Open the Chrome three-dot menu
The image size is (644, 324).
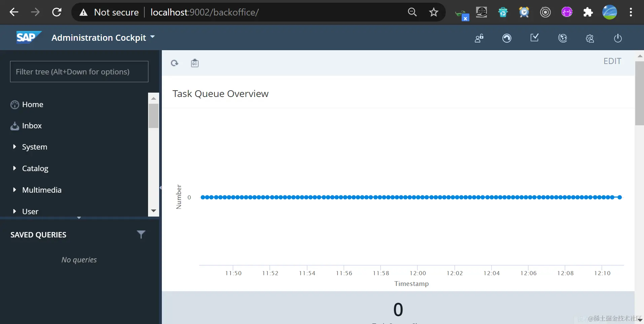coord(631,12)
